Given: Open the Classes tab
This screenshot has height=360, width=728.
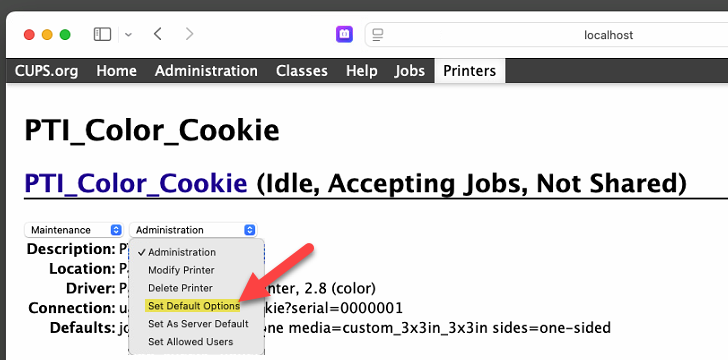Looking at the screenshot, I should pos(302,71).
